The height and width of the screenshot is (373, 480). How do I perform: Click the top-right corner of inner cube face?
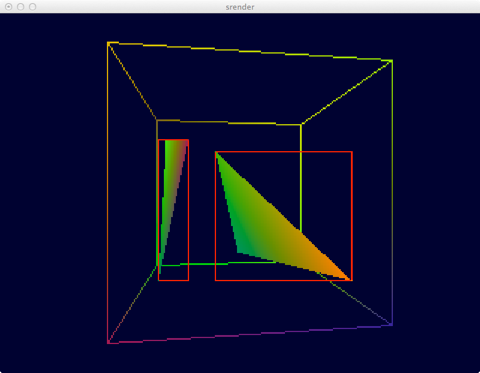(x=301, y=125)
